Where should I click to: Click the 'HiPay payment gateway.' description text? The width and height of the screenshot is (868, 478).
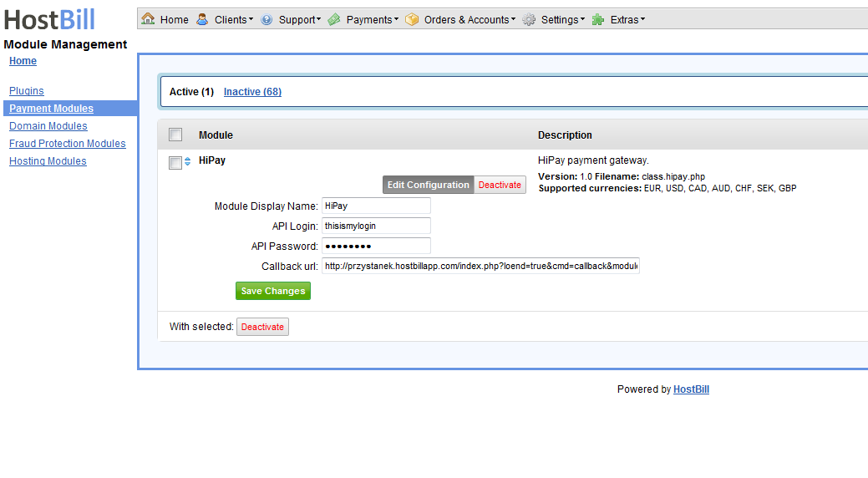pyautogui.click(x=593, y=160)
